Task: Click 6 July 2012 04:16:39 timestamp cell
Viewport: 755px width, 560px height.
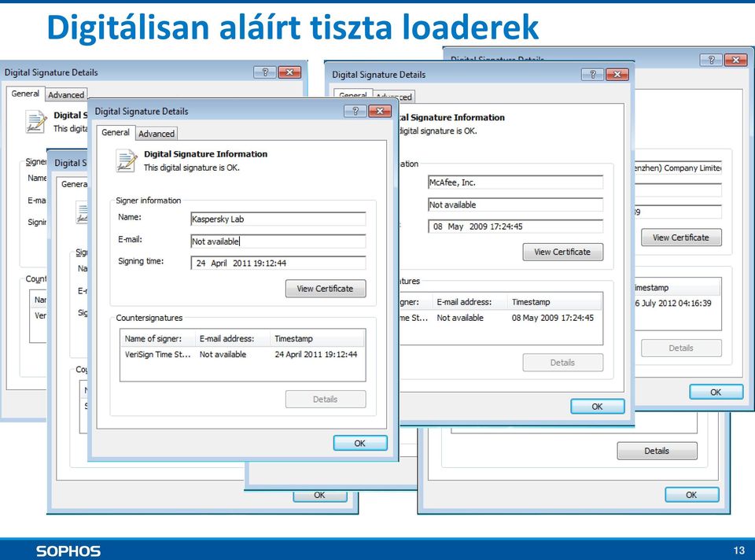Action: point(672,304)
